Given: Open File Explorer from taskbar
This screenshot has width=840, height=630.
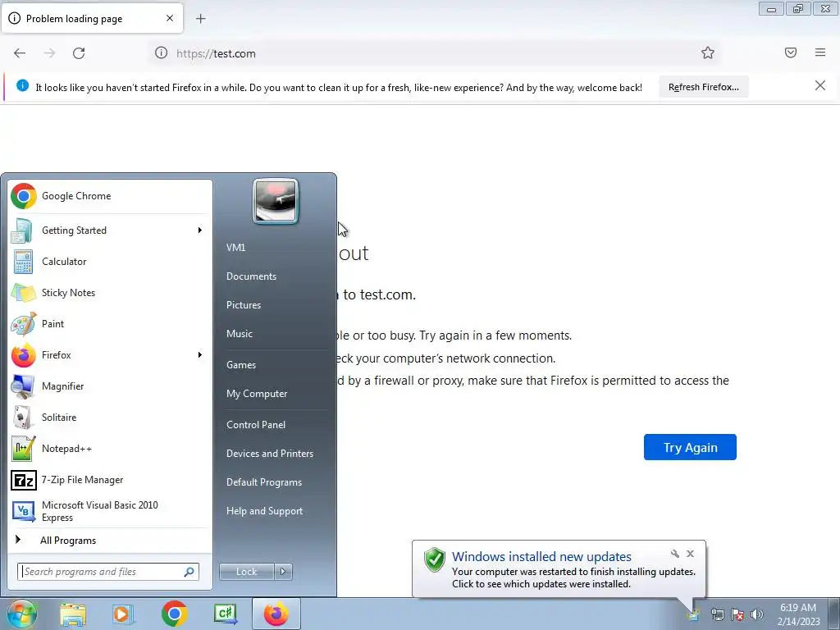Looking at the screenshot, I should pos(73,614).
